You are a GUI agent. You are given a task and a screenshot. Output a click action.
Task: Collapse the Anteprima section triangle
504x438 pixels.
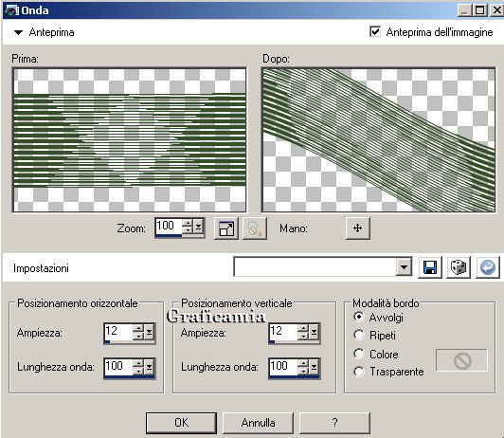point(18,32)
